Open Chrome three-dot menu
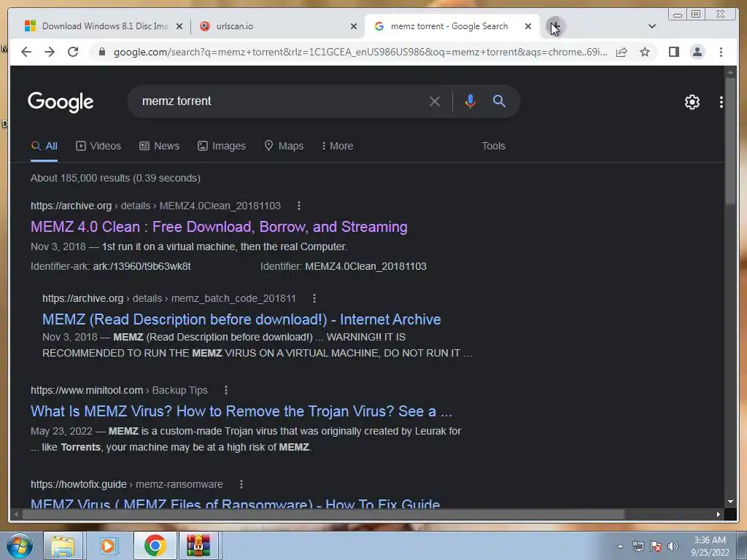747x560 pixels. [721, 52]
